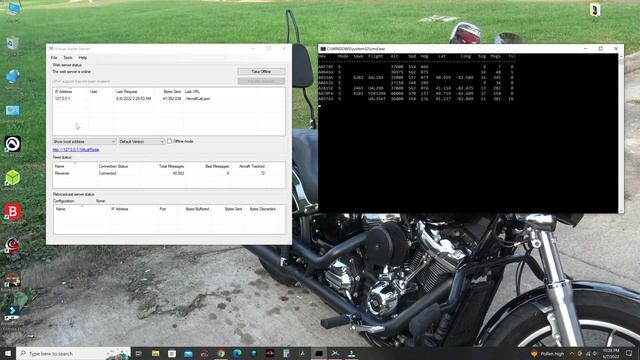
Task: Click the Last Request column header
Action: click(x=127, y=92)
